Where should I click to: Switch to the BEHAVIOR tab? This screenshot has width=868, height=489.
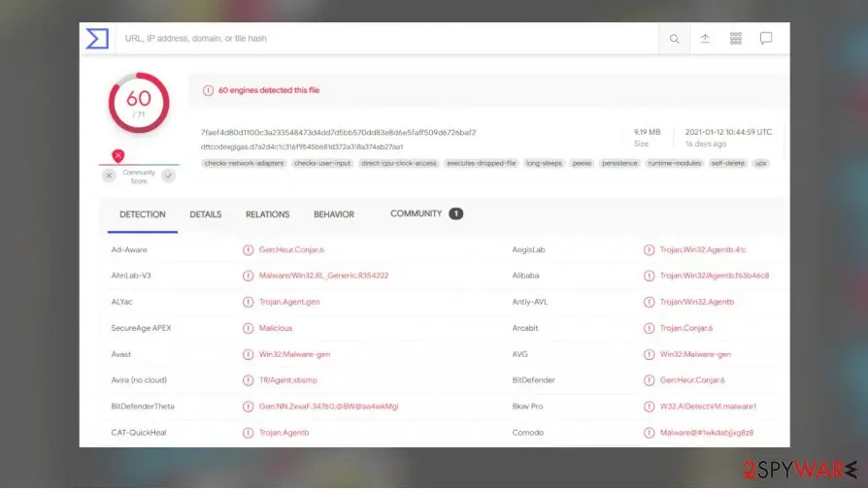tap(334, 214)
